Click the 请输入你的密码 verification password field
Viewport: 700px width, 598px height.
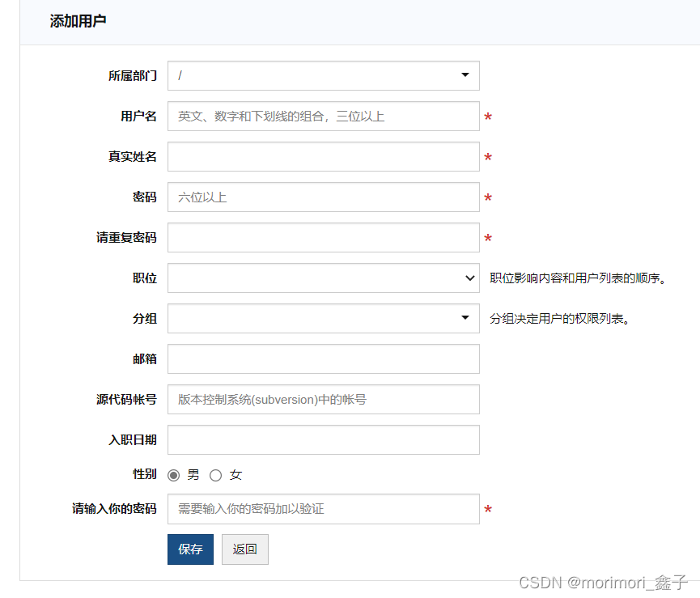(x=323, y=509)
